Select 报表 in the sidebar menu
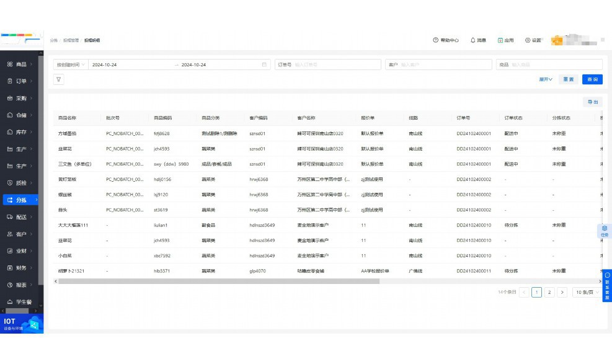Viewport: 612px width, 364px height. tap(21, 285)
